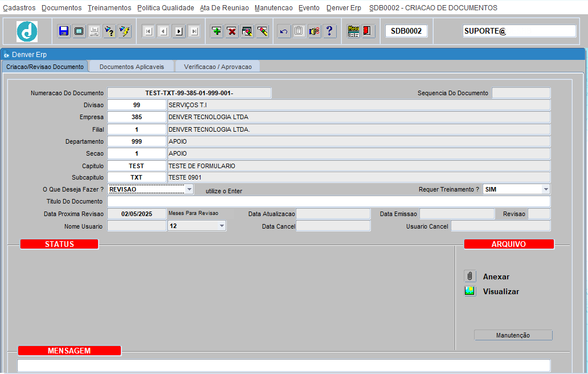Open the Cadastros menu
The height and width of the screenshot is (374, 588).
click(19, 8)
